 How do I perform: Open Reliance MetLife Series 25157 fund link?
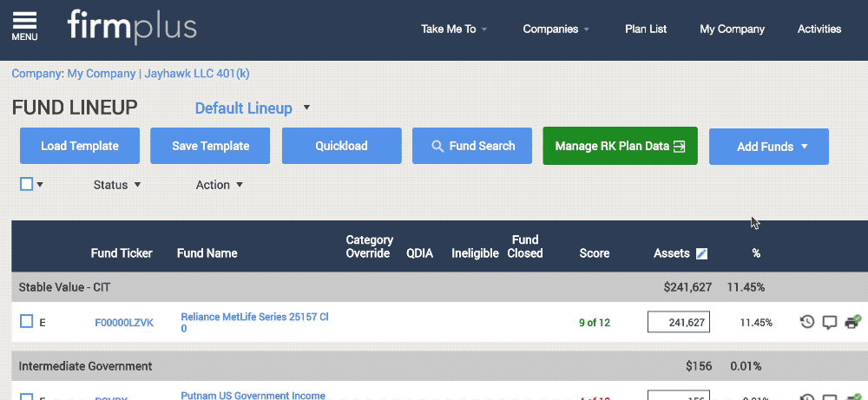click(x=254, y=323)
